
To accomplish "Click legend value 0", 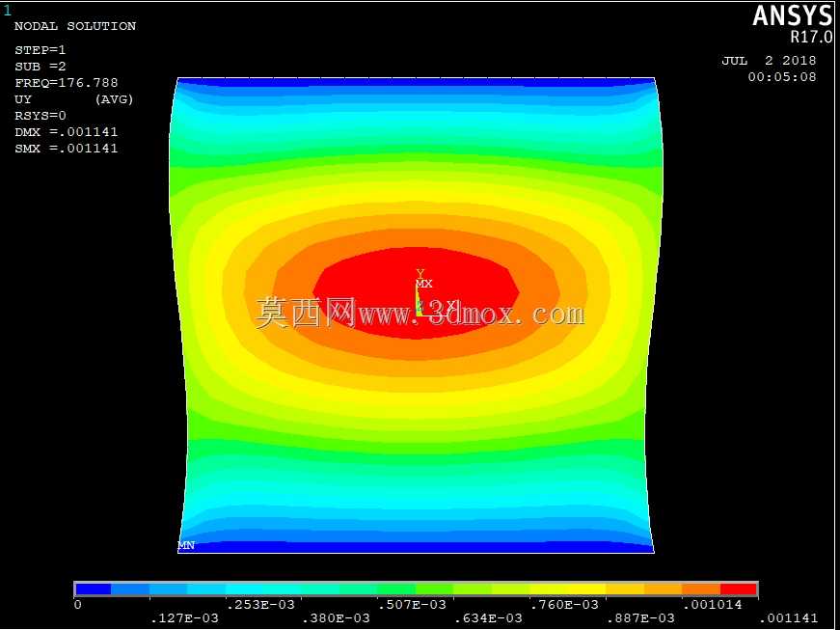I will [x=78, y=605].
